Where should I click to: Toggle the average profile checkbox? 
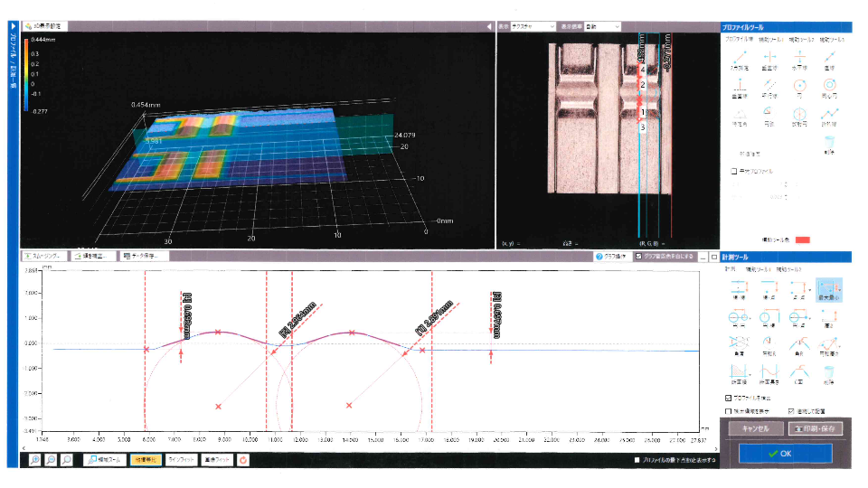tap(733, 170)
